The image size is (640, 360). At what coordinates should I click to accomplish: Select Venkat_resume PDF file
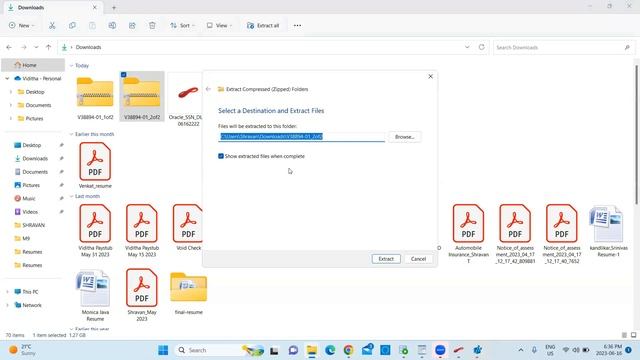pos(95,165)
